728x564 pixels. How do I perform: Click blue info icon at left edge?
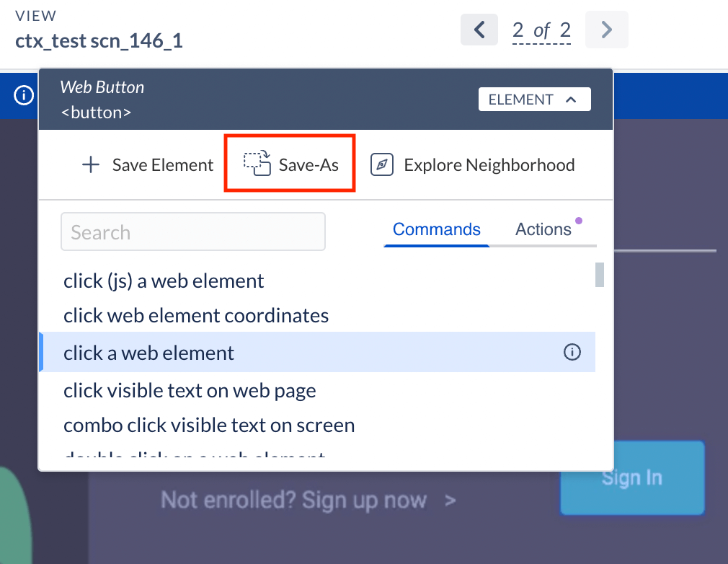tap(24, 95)
